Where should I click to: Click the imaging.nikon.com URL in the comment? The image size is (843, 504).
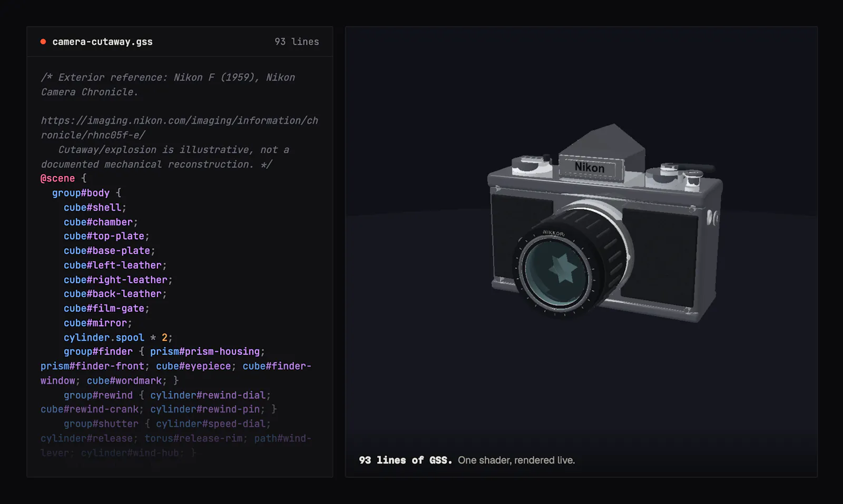point(179,127)
